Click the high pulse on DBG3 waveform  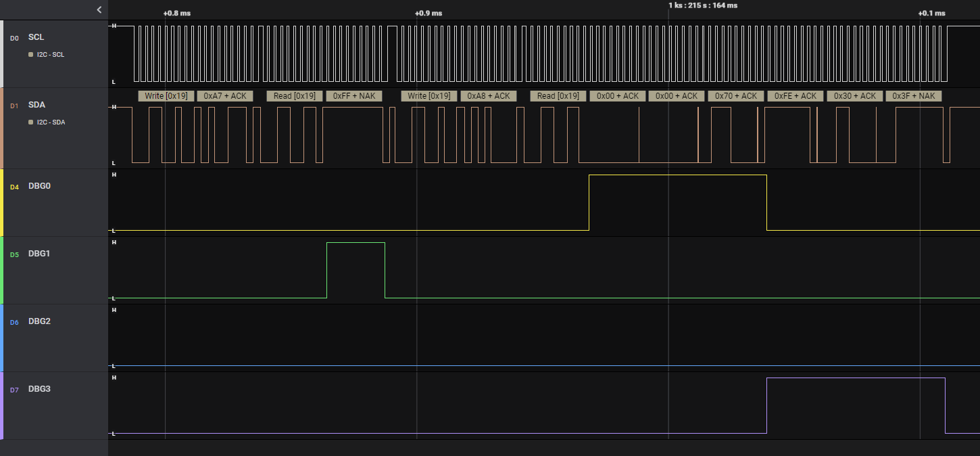click(856, 405)
